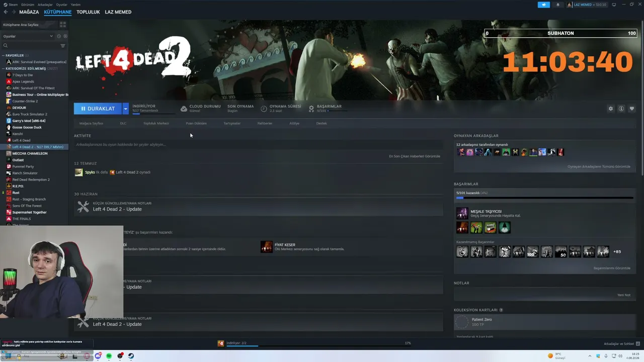Open the LAZ MEMED profile tab
Viewport: 644px width, 362px height.
[x=118, y=12]
